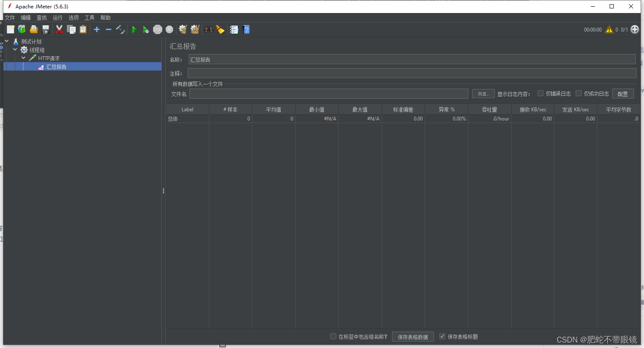Image resolution: width=644 pixels, height=348 pixels.
Task: Click the Label column header
Action: click(x=187, y=109)
